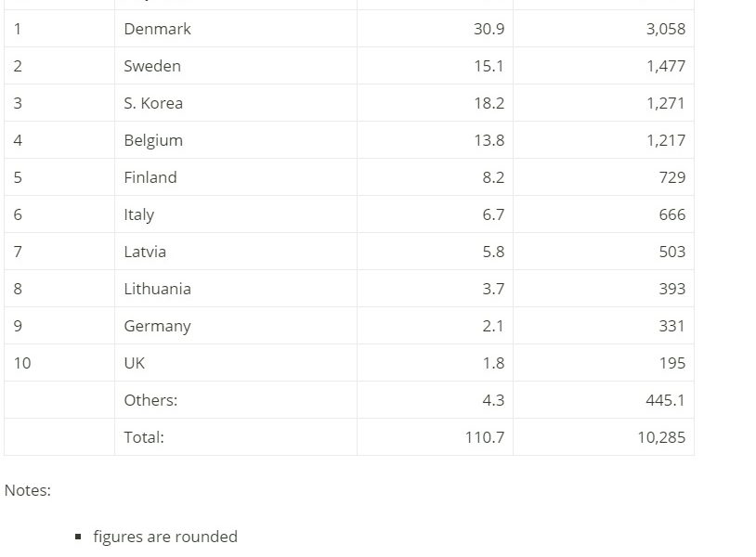Click the Others: row label
The image size is (756, 557).
click(150, 400)
